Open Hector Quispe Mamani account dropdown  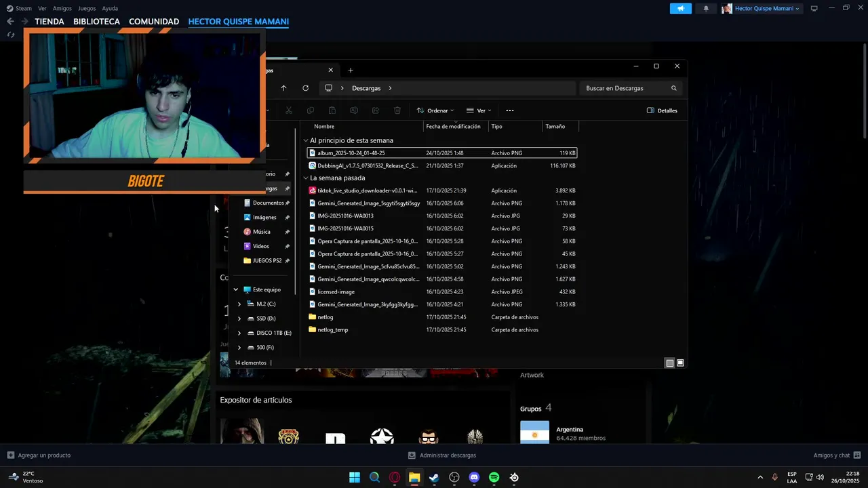point(761,8)
